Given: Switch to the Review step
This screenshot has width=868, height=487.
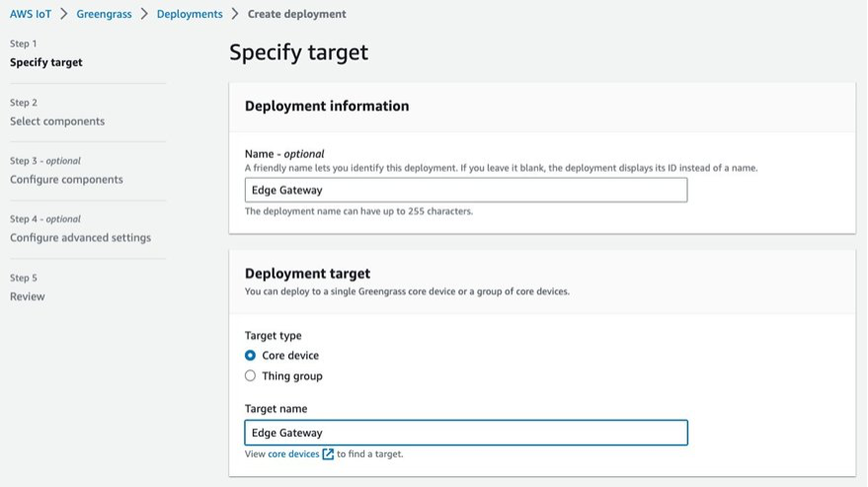Looking at the screenshot, I should (28, 296).
